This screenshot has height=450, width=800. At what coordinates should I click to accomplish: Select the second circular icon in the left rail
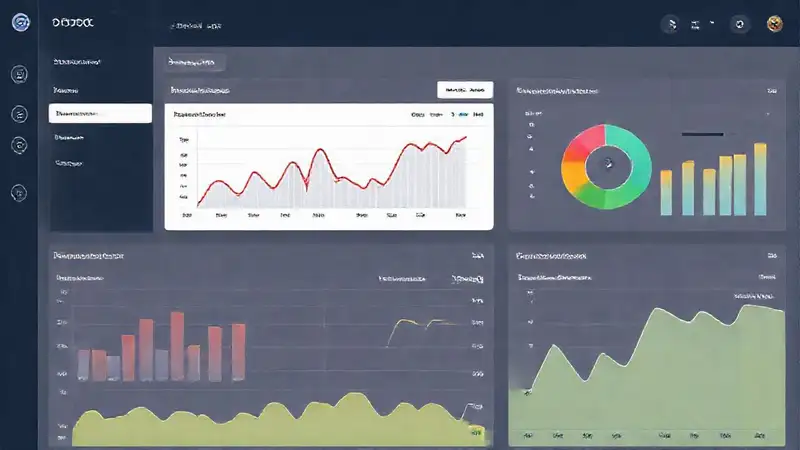tap(19, 114)
